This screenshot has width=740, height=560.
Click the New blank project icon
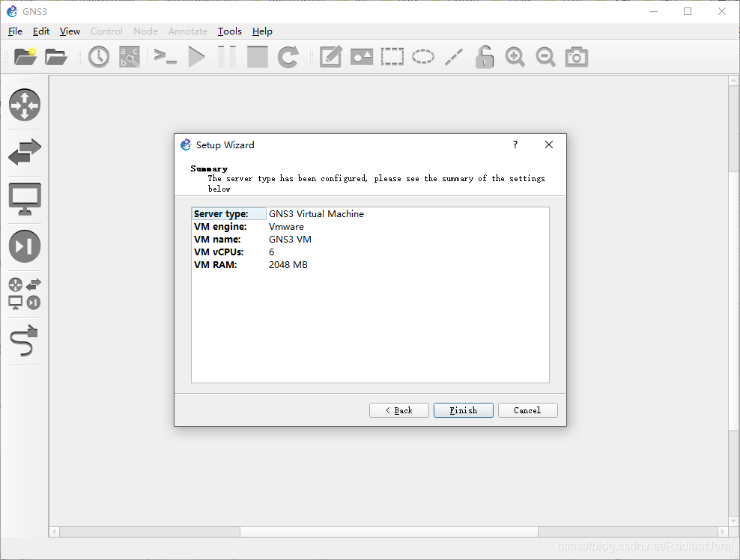coord(25,57)
